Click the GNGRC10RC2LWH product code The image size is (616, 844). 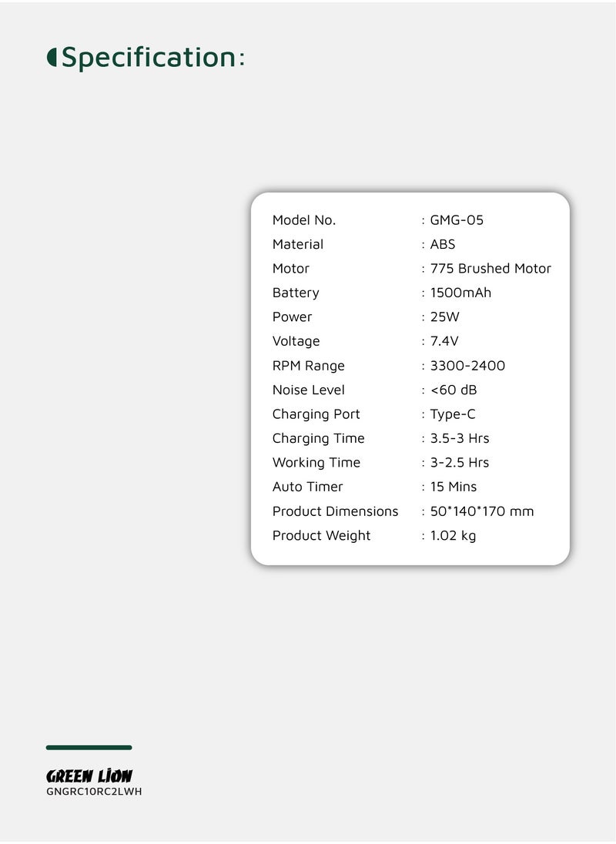click(x=94, y=792)
